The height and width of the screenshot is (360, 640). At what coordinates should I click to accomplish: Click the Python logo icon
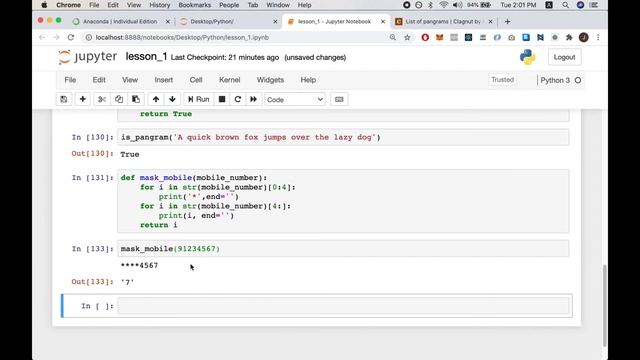coord(527,57)
